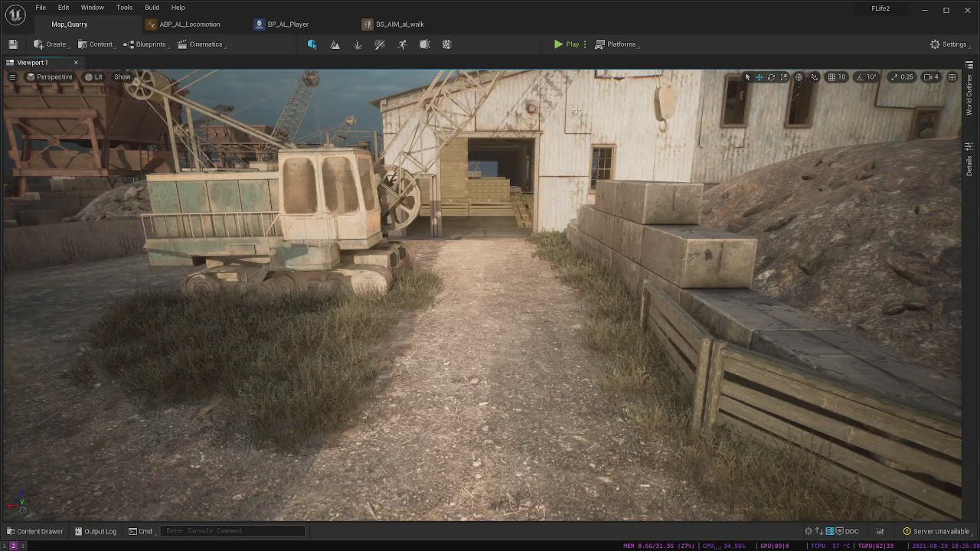This screenshot has width=980, height=551.
Task: Toggle surface snapping icon
Action: pyautogui.click(x=815, y=77)
